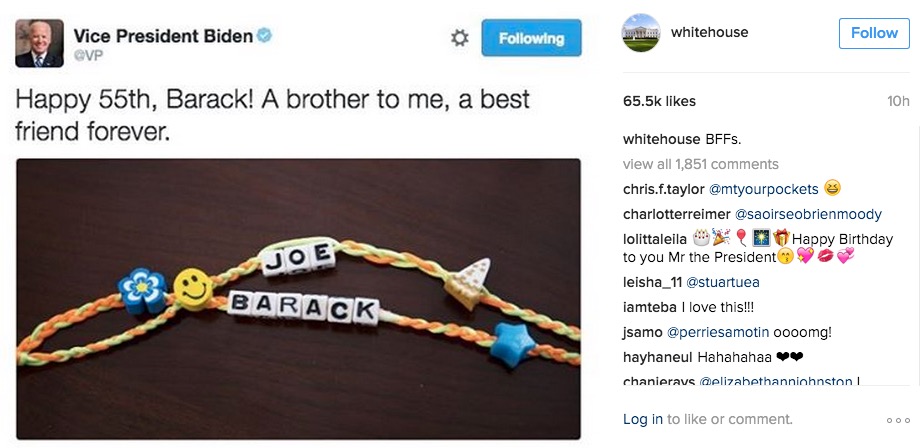Show the 65.5k likes list
This screenshot has width=920, height=448.
pos(659,101)
